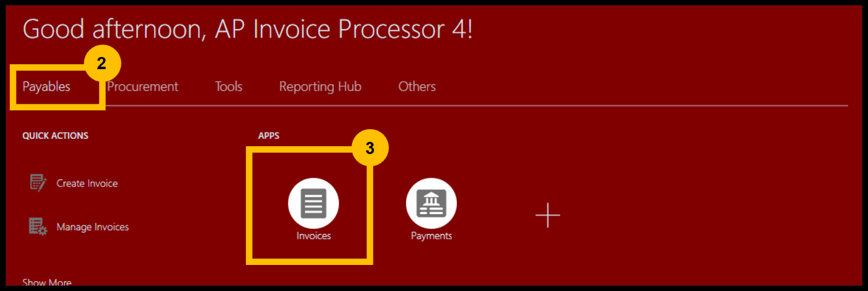
Task: Click the APPS section heading
Action: pos(269,136)
